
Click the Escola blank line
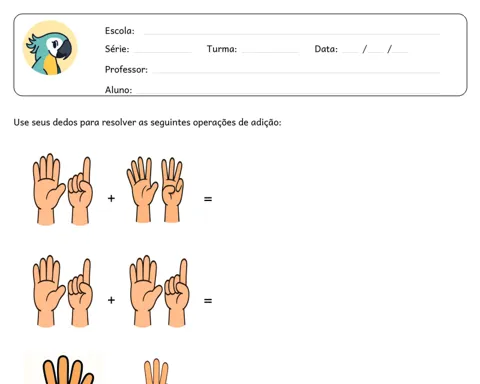point(292,33)
